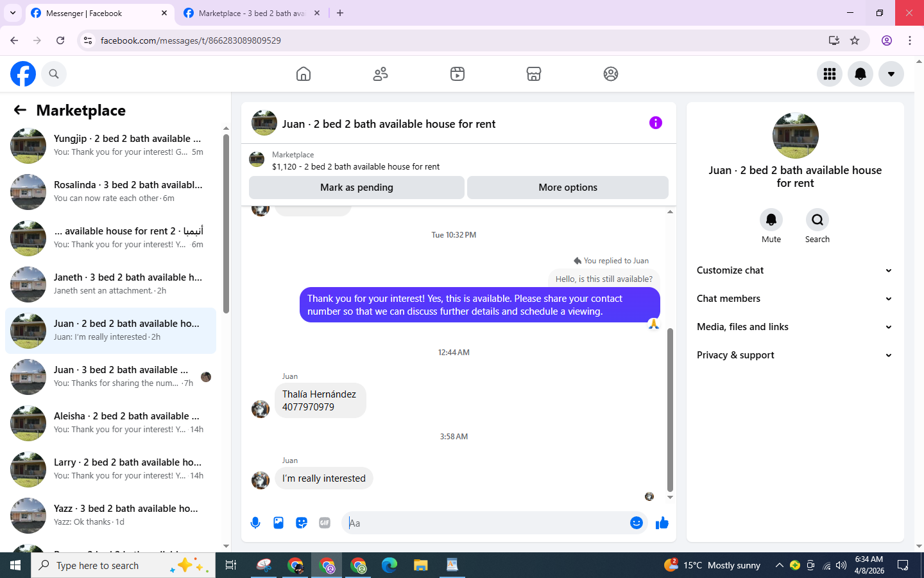Open the Groups icon in top navigation
The height and width of the screenshot is (578, 924).
coord(611,74)
